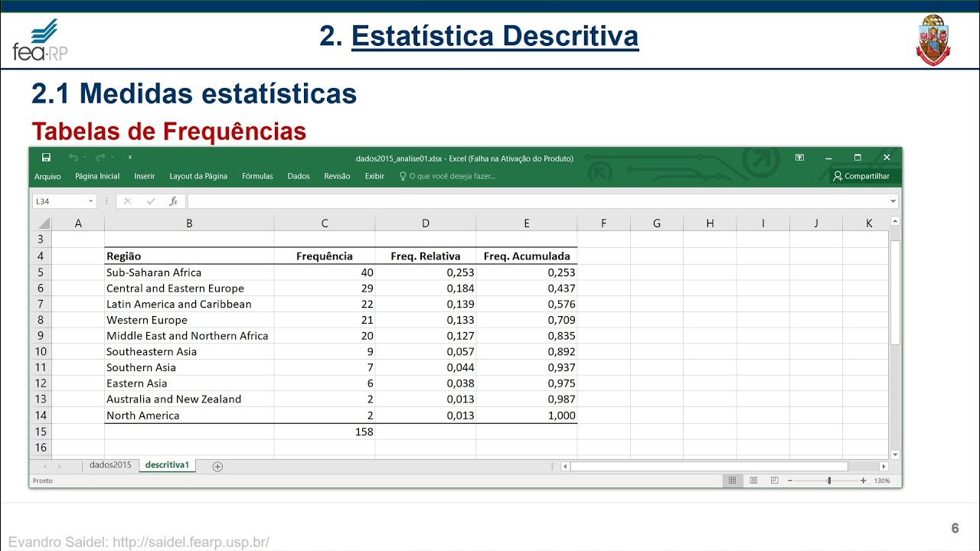Select the Australia and New Zealand cell

pos(189,399)
